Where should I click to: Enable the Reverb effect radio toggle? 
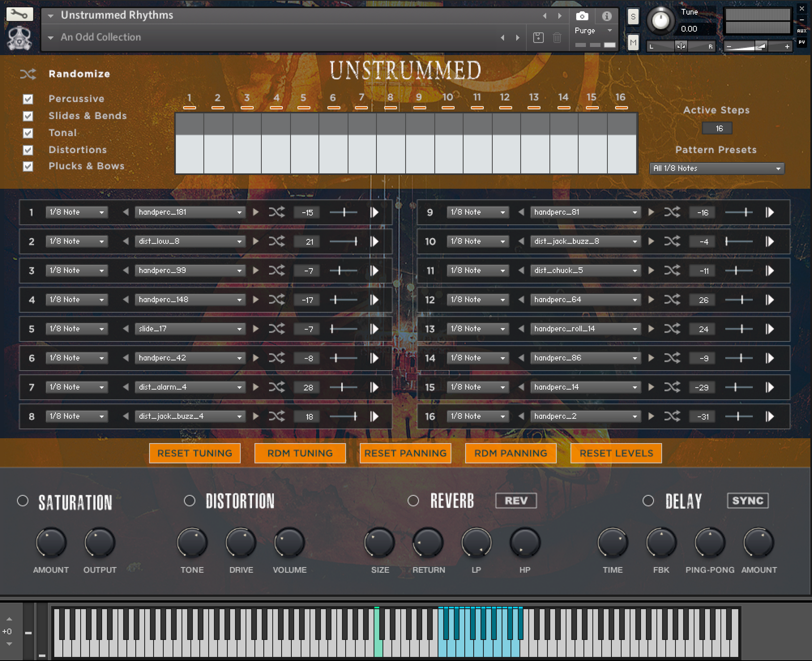point(413,501)
